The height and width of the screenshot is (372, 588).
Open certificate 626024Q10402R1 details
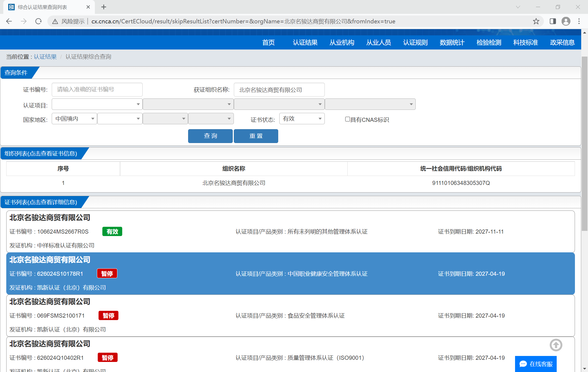pos(290,355)
